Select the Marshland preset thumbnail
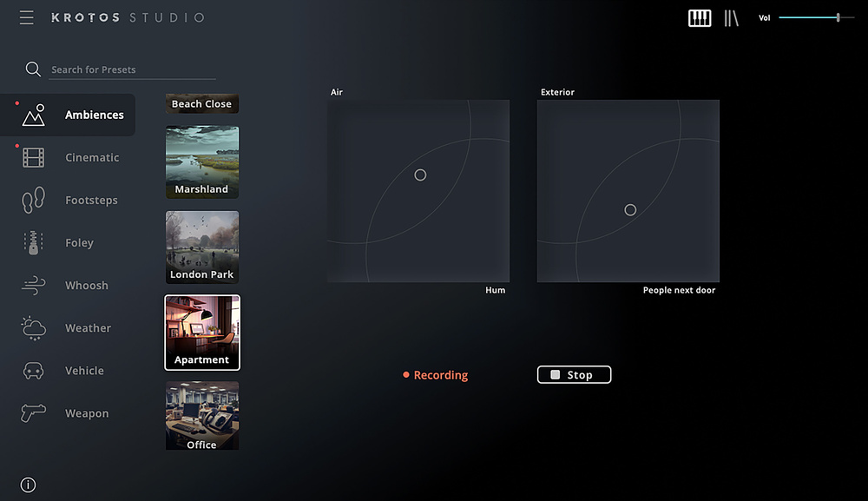This screenshot has width=868, height=501. coord(202,162)
